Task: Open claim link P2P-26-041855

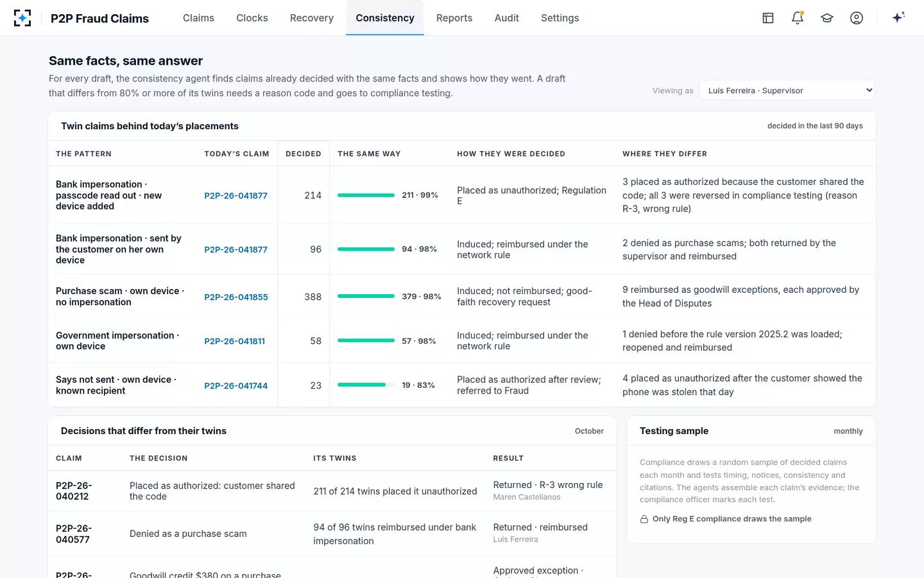Action: click(x=236, y=297)
